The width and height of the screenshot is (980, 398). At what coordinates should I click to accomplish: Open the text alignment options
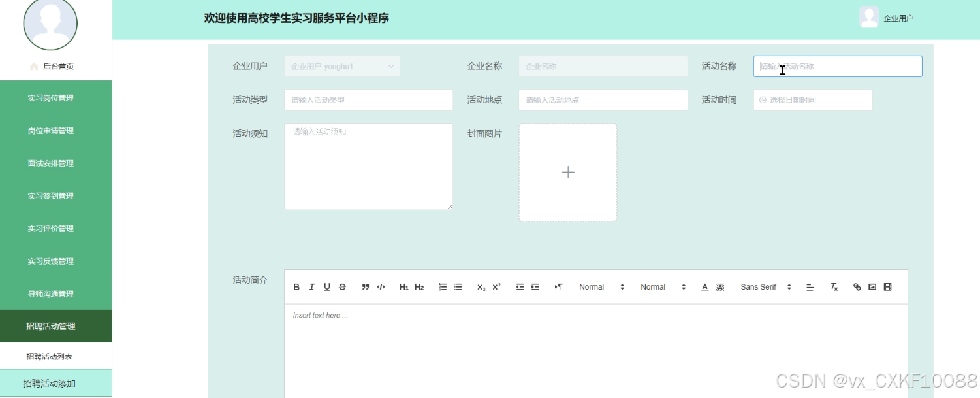pos(810,287)
